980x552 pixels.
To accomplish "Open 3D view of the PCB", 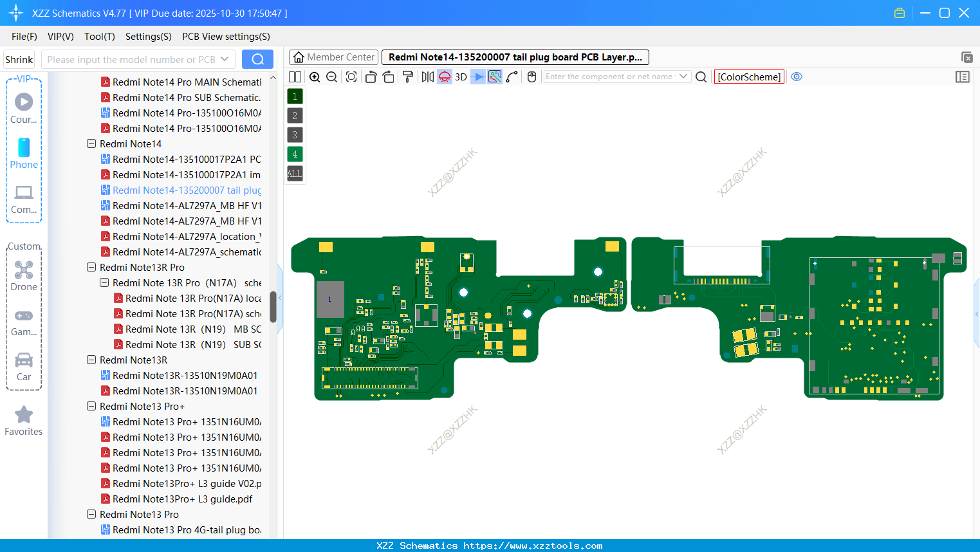I will coord(459,77).
